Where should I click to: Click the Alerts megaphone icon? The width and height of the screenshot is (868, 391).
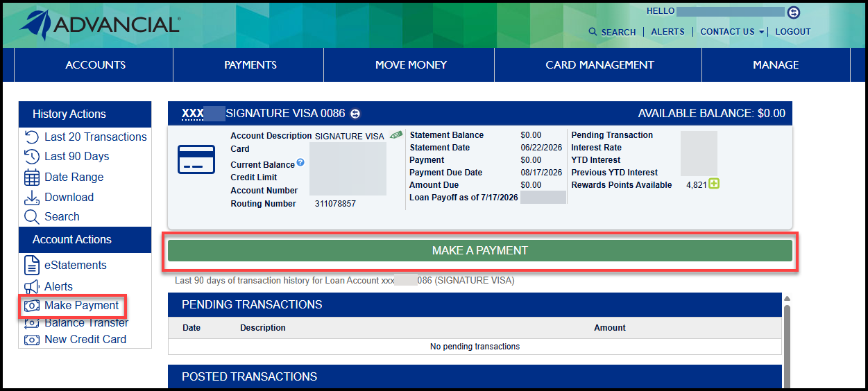click(x=32, y=287)
